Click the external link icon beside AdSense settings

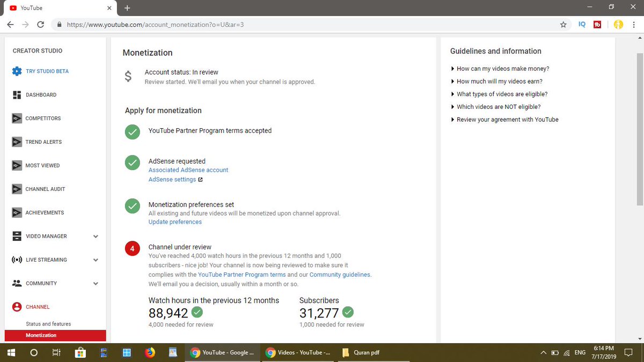(x=200, y=180)
